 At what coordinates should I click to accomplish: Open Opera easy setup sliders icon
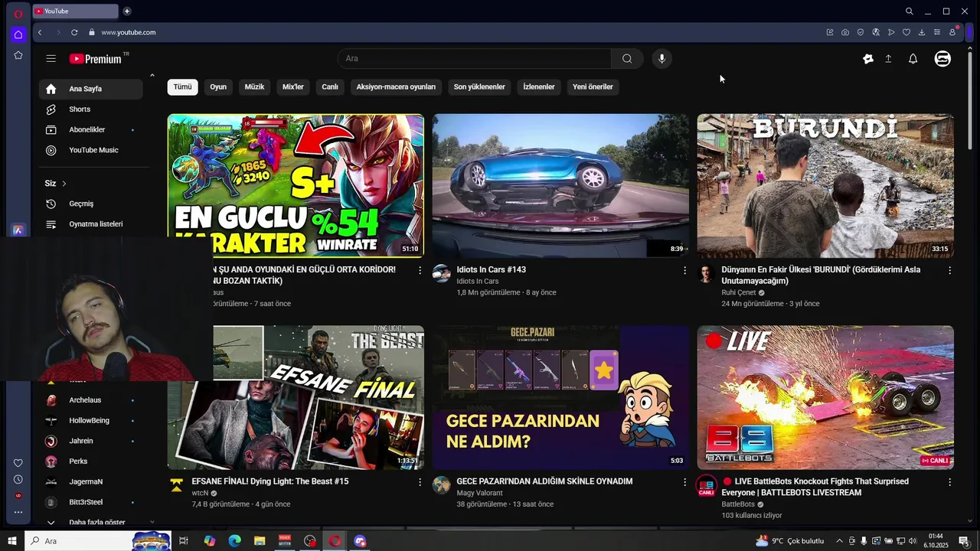937,32
